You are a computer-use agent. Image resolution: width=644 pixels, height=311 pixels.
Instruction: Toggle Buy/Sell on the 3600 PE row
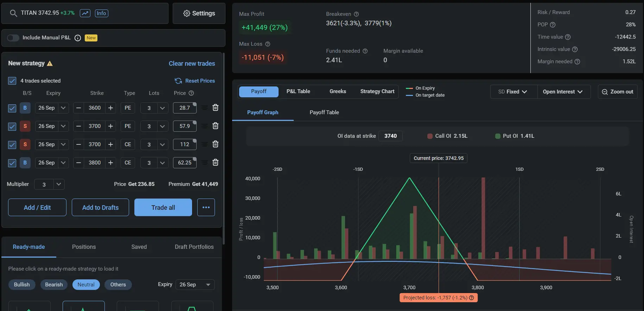(25, 108)
